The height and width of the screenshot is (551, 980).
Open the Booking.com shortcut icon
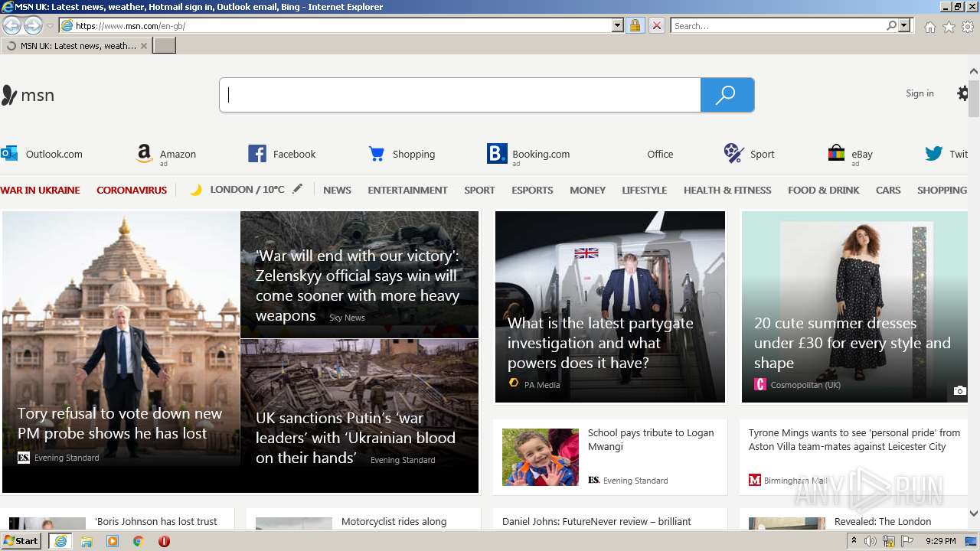point(496,154)
